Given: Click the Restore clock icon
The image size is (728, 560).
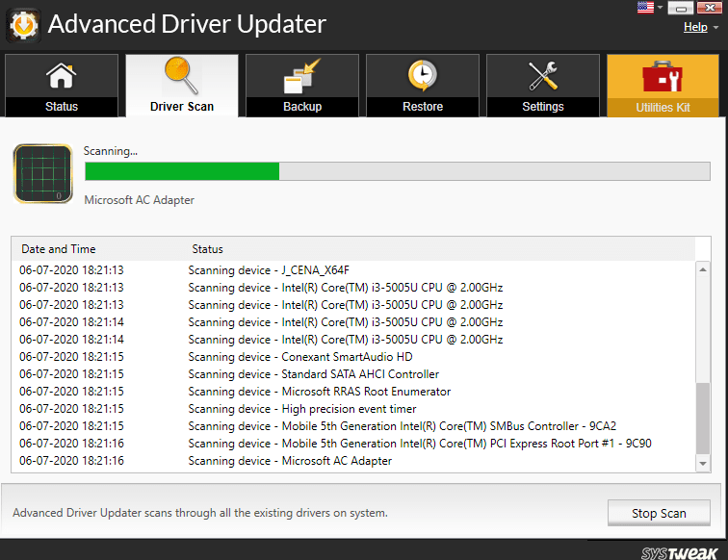Looking at the screenshot, I should tap(423, 75).
